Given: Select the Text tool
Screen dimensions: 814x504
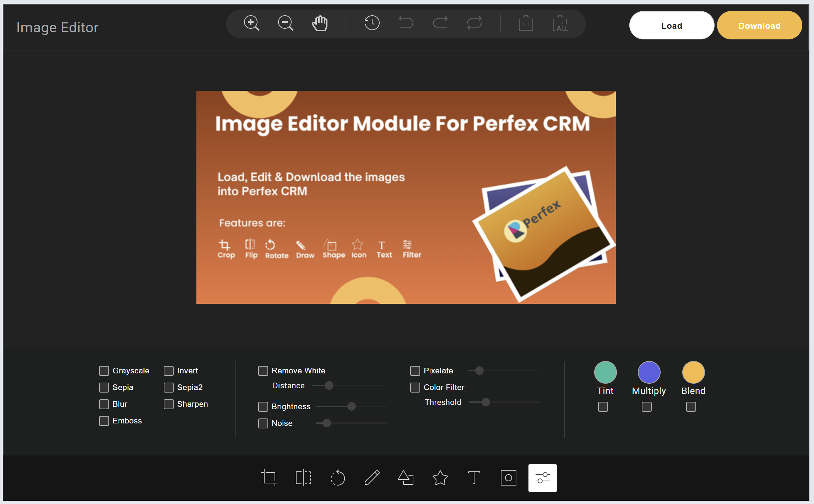Looking at the screenshot, I should click(474, 478).
